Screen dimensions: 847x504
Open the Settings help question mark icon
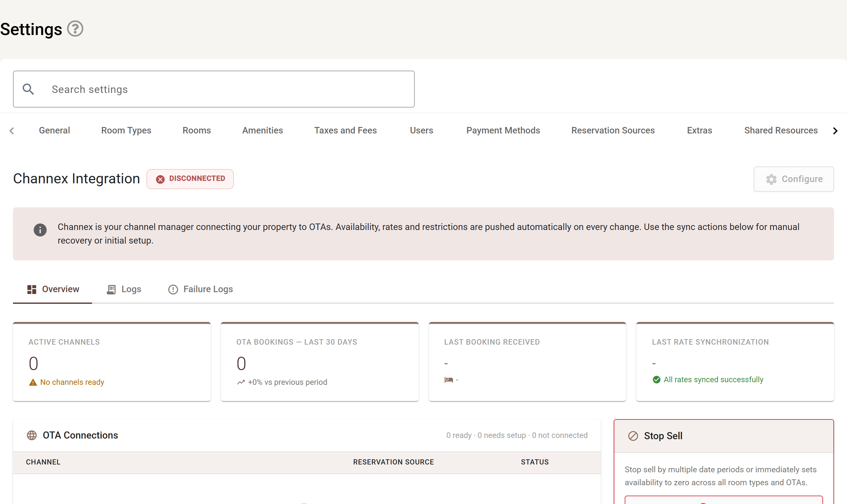(x=75, y=29)
